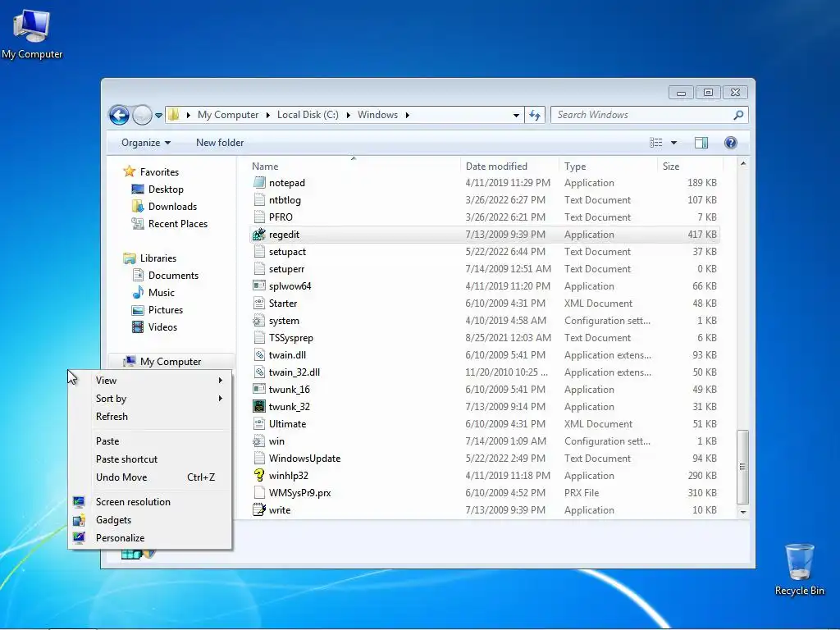Open the Sort by submenu
This screenshot has width=840, height=630.
(x=151, y=399)
